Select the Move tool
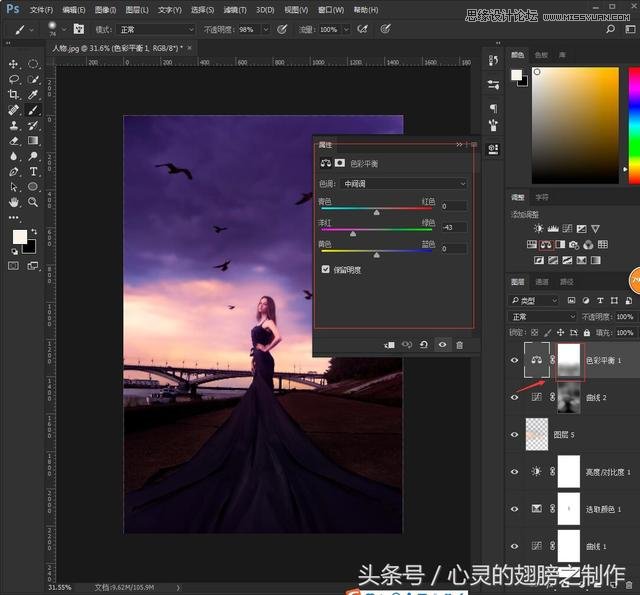 [14, 63]
